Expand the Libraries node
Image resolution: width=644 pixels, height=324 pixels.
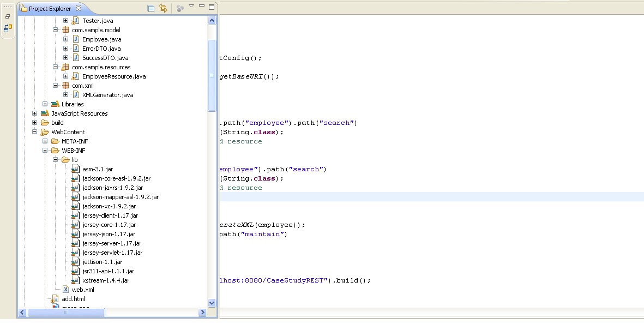pyautogui.click(x=44, y=104)
